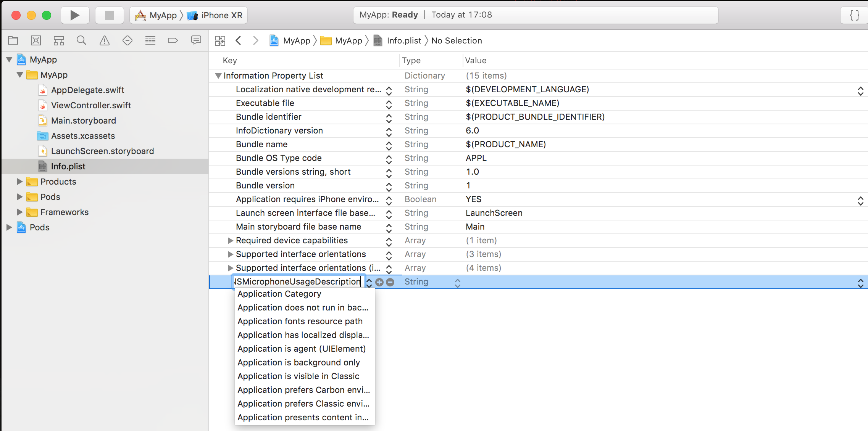The image size is (868, 431).
Task: Select the LaunchScreen value cell
Action: (494, 213)
